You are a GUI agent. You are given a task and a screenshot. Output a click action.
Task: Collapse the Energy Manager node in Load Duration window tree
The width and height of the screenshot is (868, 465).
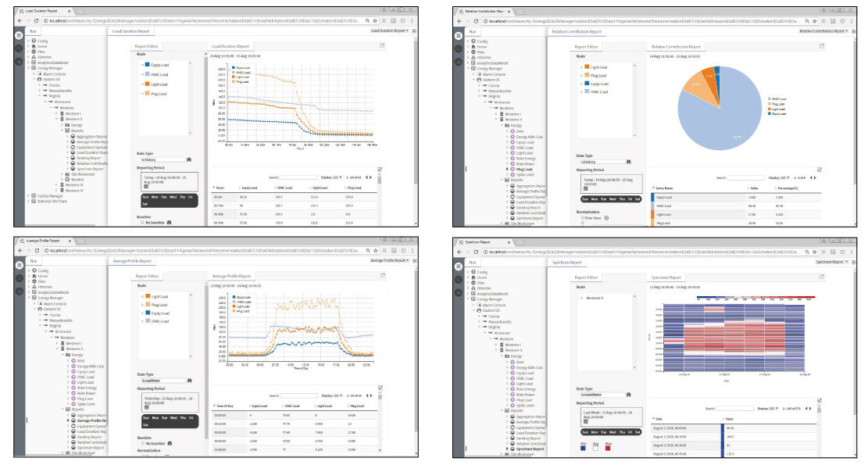[x=29, y=68]
